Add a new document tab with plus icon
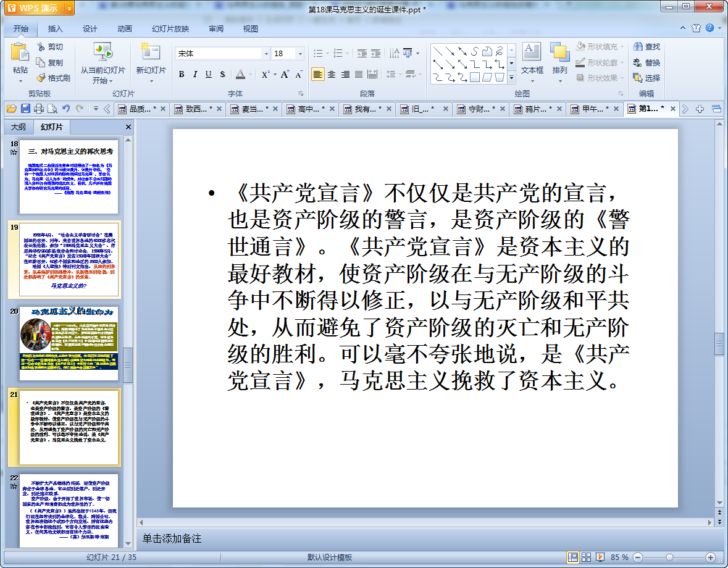 700,109
